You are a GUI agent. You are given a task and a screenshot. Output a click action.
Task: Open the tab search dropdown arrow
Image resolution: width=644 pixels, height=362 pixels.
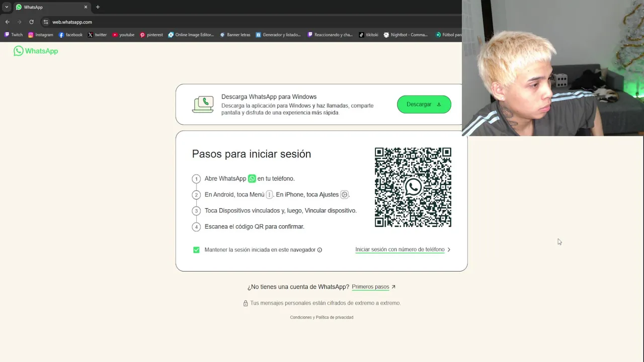[x=7, y=7]
